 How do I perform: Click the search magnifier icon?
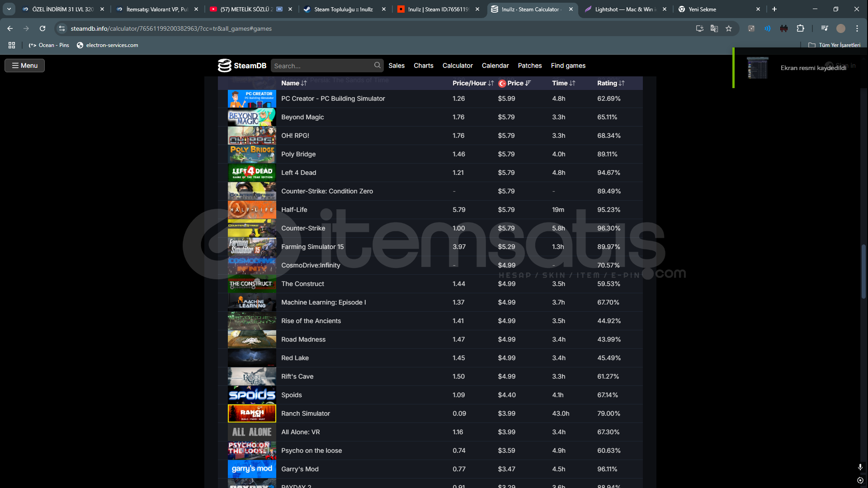pyautogui.click(x=377, y=66)
